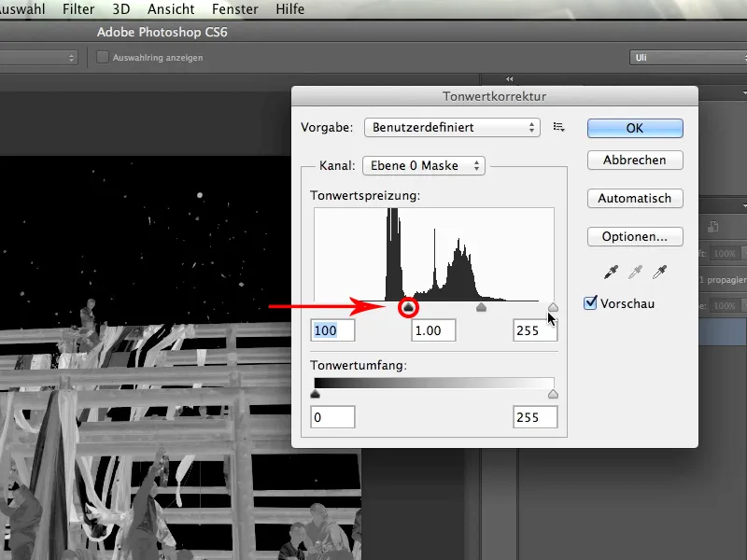This screenshot has height=560, width=747.
Task: Open the Uli workspace dropdown
Action: (x=688, y=58)
